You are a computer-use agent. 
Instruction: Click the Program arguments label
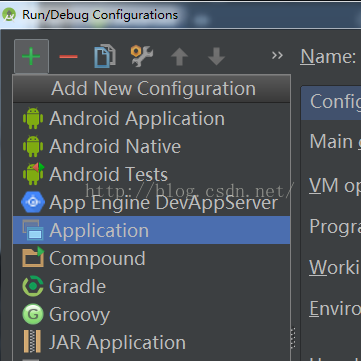tap(335, 227)
